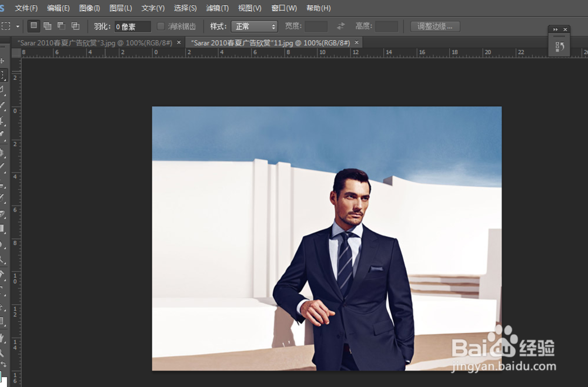
Task: Click the 高度 height input field
Action: (387, 26)
